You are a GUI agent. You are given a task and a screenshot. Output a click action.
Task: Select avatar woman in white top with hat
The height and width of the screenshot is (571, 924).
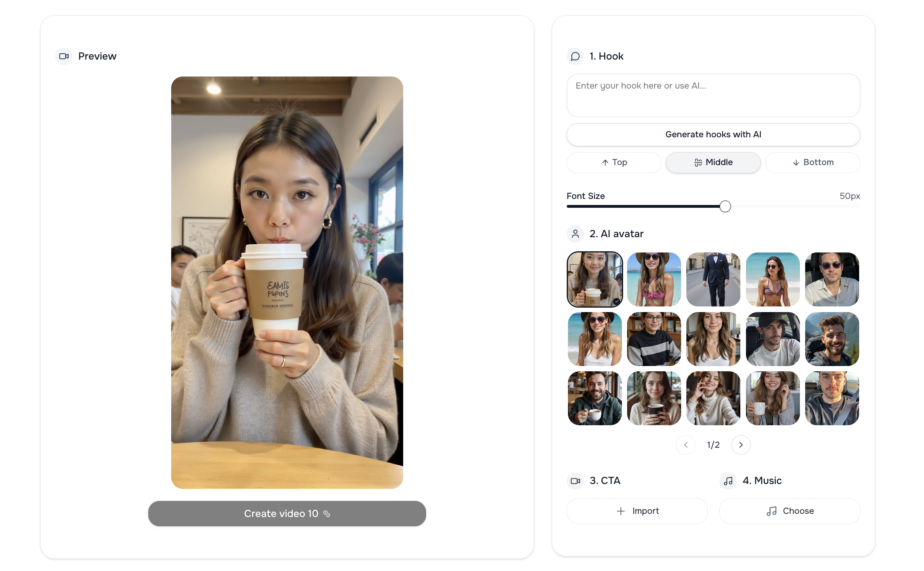595,339
